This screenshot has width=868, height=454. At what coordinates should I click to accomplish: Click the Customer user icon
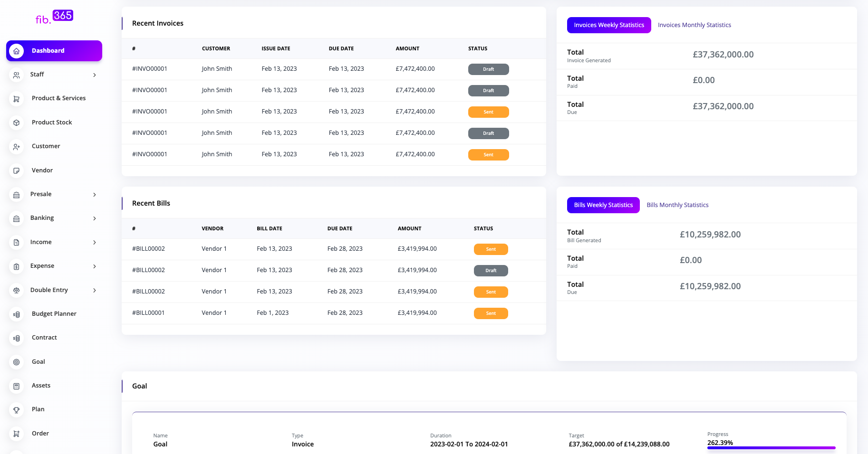(17, 147)
